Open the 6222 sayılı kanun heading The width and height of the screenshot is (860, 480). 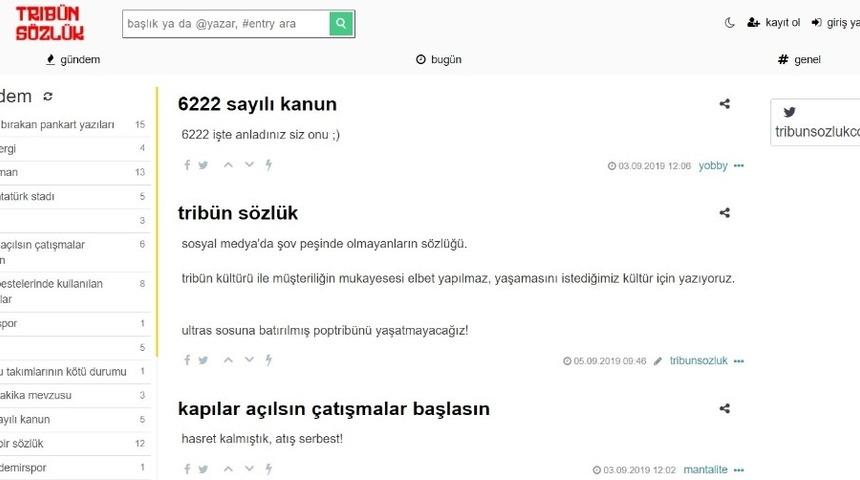257,104
